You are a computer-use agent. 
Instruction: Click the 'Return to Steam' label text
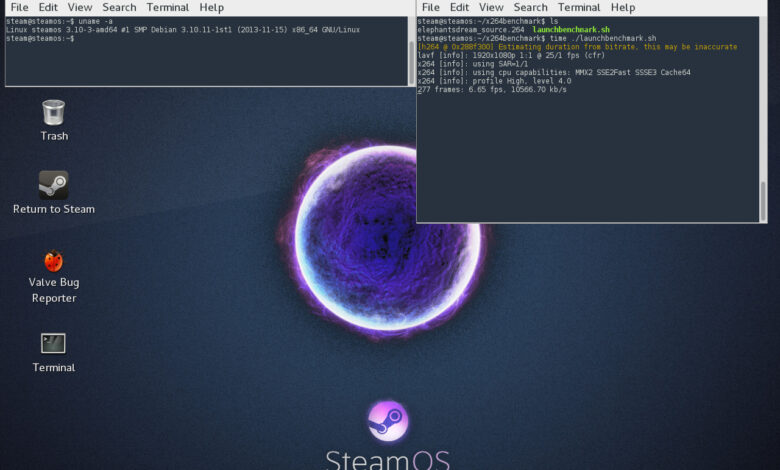pyautogui.click(x=54, y=209)
